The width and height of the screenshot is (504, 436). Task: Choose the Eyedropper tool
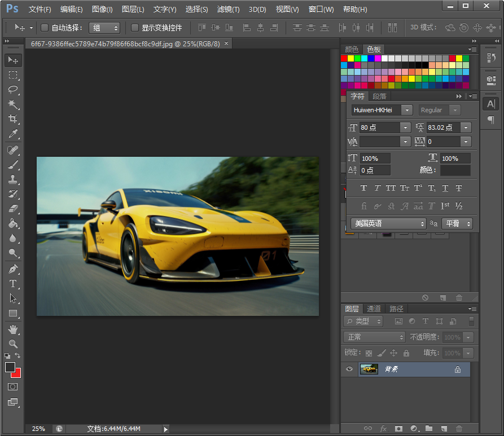(x=13, y=134)
